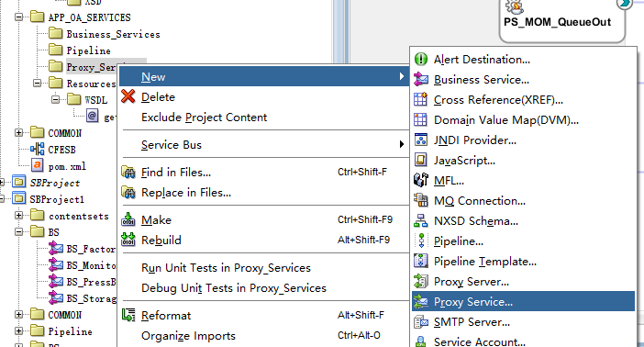Click the PS_MOM_QueueOut node label

pos(558,22)
